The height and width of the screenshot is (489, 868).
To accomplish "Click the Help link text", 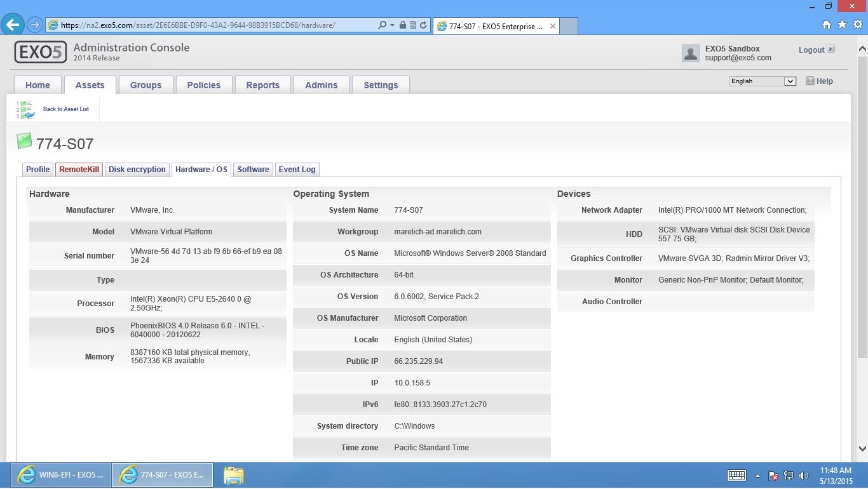I will (825, 81).
